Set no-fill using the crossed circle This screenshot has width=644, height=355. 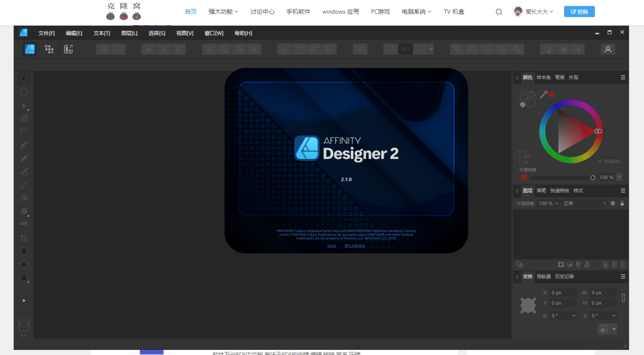click(523, 105)
